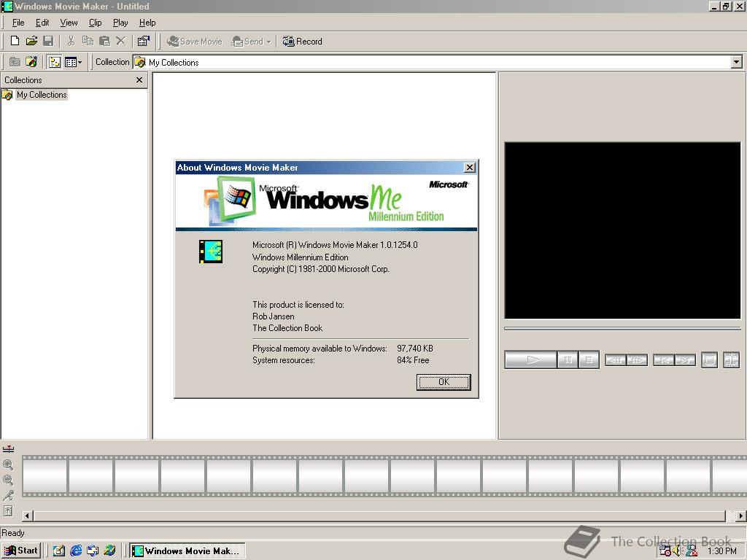Click the Ready status bar text
This screenshot has width=747, height=560.
pos(13,533)
